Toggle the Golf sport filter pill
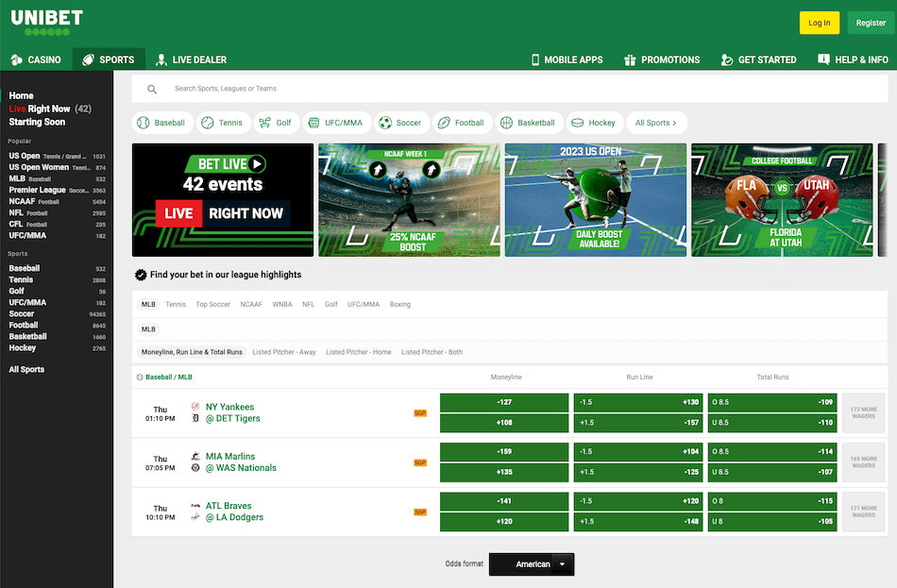 pos(276,122)
